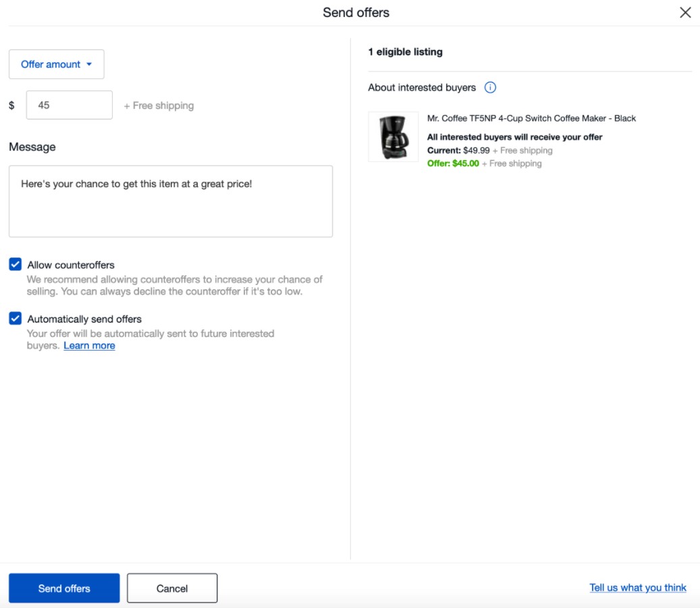700x608 pixels.
Task: Click the green Offer: $45.00 text
Action: click(453, 163)
